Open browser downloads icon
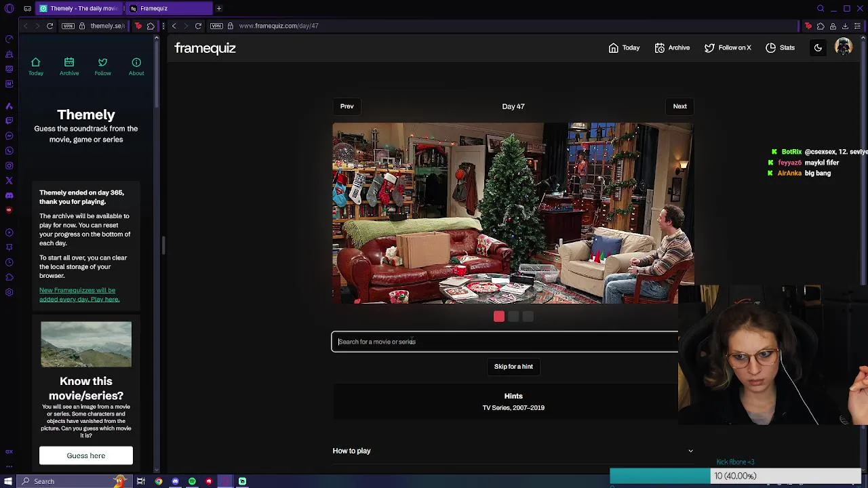 pos(845,26)
